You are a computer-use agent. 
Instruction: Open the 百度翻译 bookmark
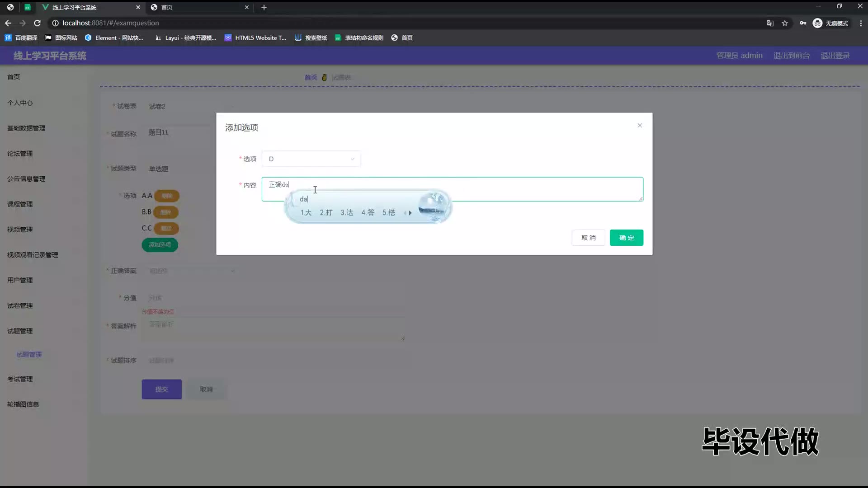click(x=21, y=38)
